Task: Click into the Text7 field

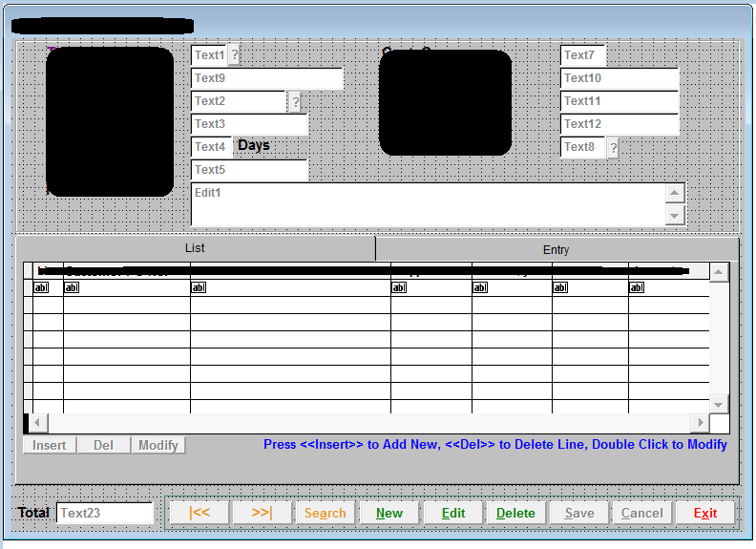Action: pyautogui.click(x=582, y=55)
